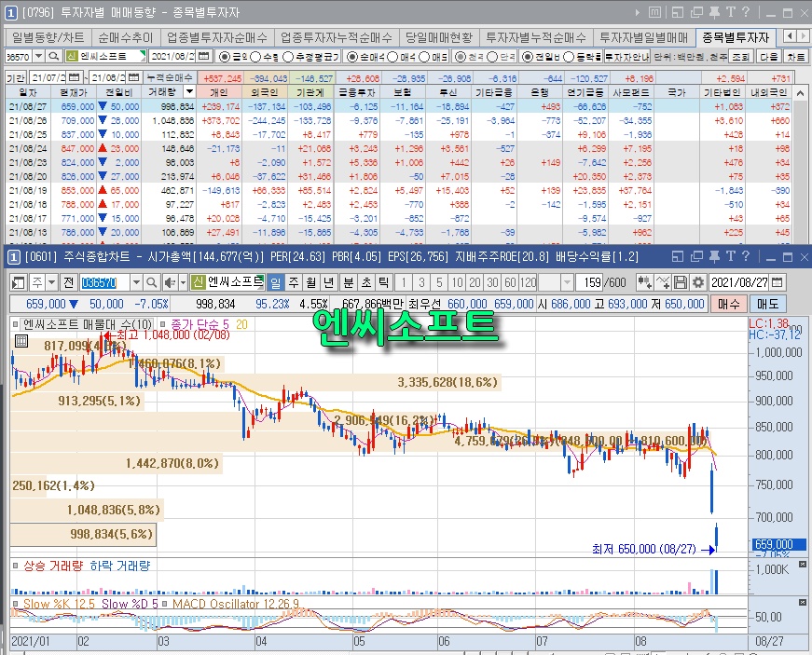Click the line analysis tool icon in chart toolbar
812x655 pixels.
pyautogui.click(x=663, y=282)
